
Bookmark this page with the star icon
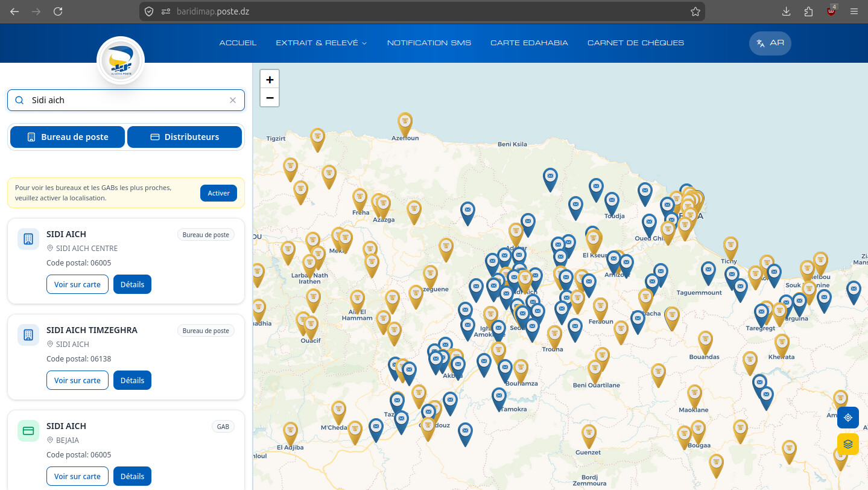[x=695, y=11]
